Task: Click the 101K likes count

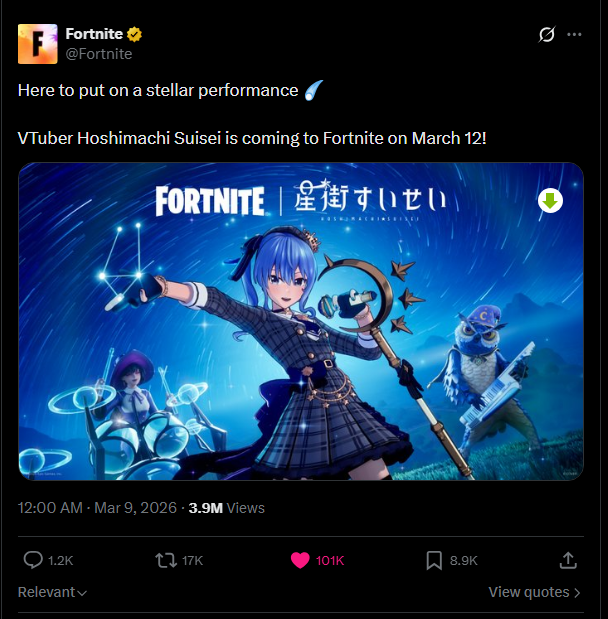Action: [330, 561]
